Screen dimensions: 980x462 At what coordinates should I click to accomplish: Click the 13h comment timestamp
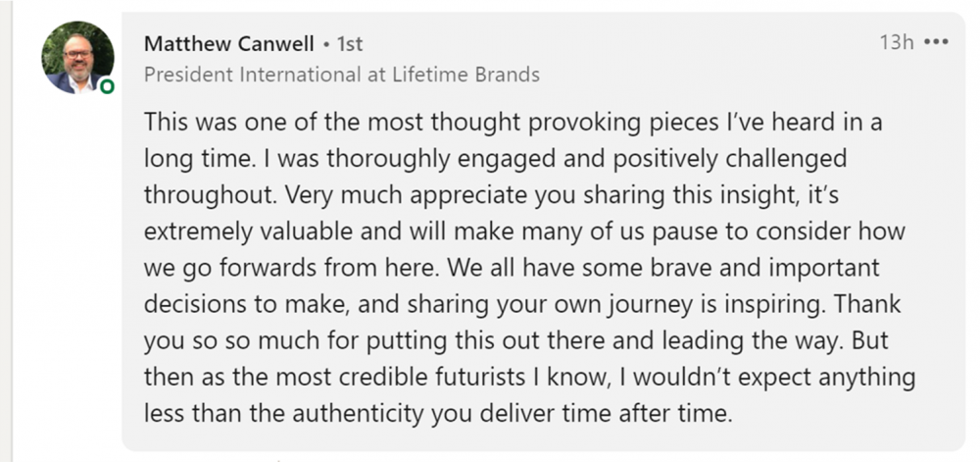(897, 42)
